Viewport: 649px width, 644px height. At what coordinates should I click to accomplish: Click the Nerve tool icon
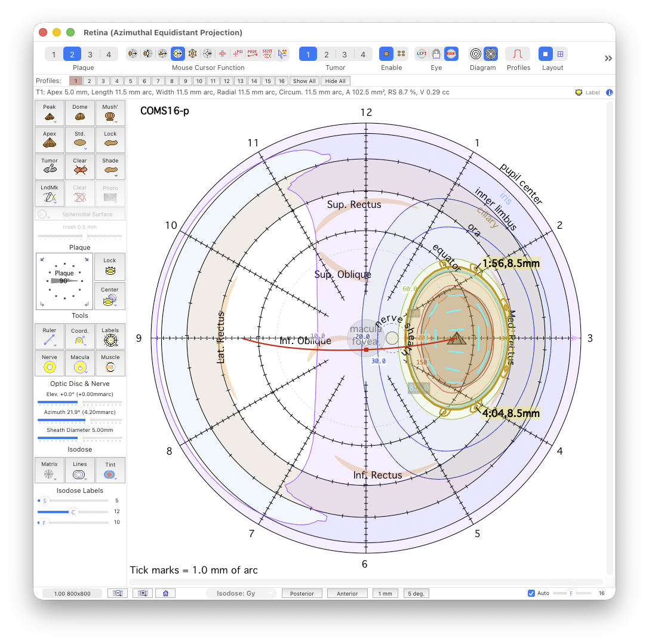pos(50,363)
